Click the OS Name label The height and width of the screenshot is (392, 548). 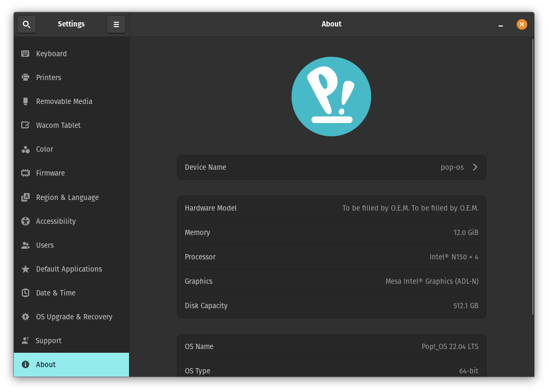point(199,346)
